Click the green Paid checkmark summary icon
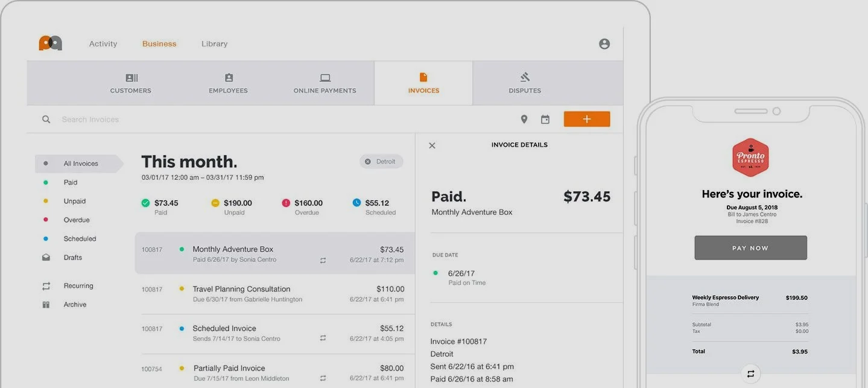 145,203
